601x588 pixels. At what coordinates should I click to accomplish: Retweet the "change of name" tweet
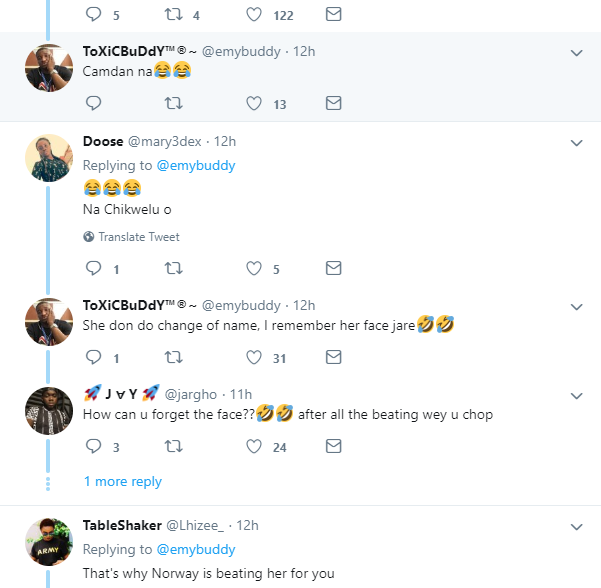(173, 357)
